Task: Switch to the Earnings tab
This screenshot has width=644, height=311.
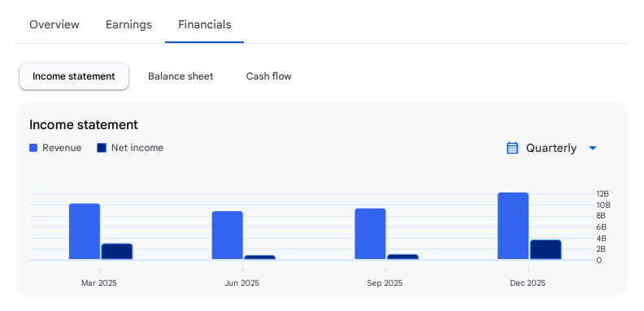Action: click(128, 24)
